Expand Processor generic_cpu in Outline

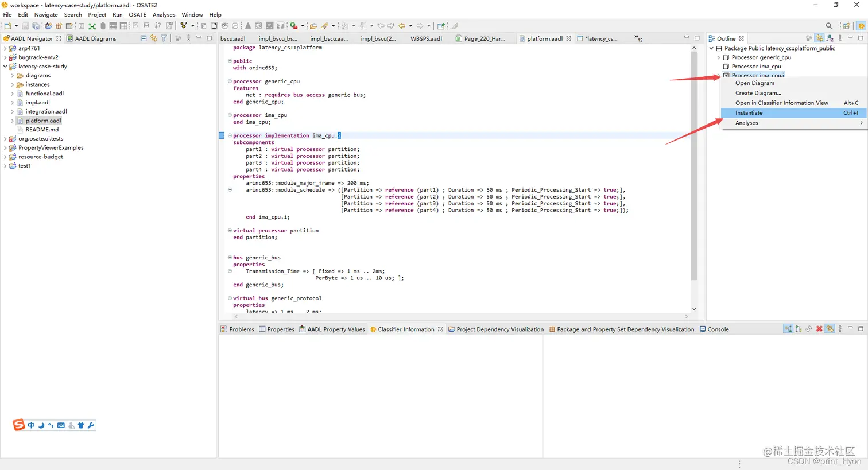click(719, 57)
